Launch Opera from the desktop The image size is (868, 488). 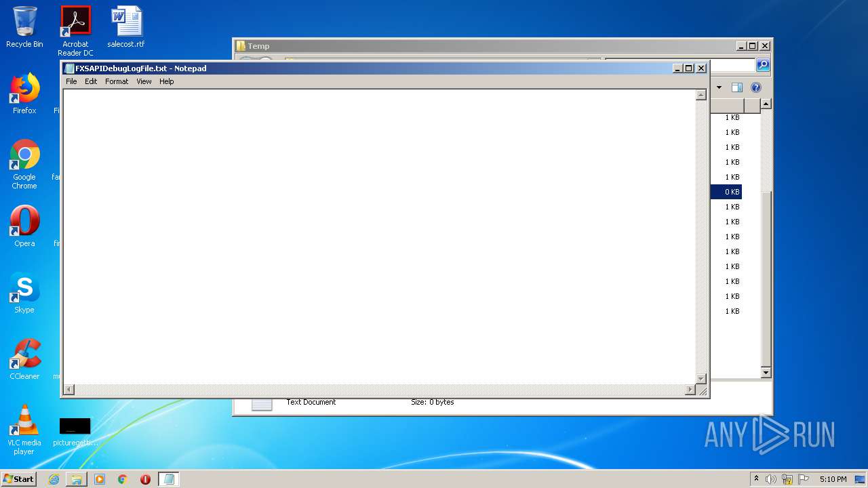[24, 226]
